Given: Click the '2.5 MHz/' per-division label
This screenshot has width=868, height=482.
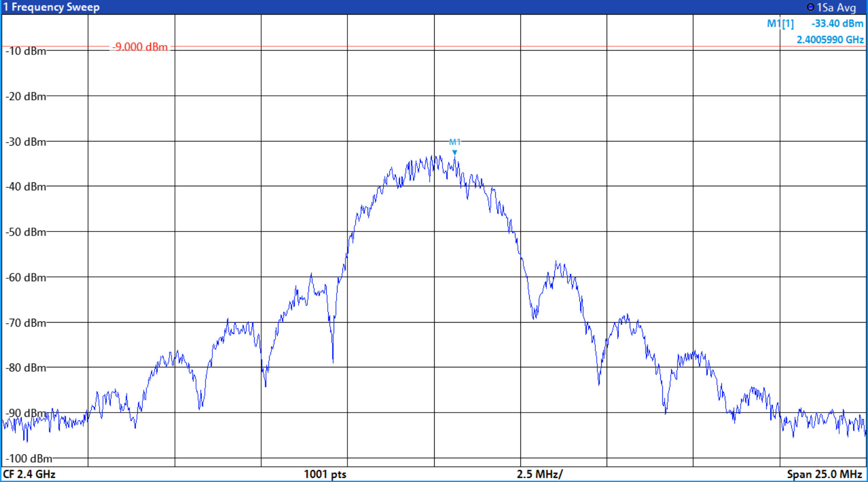Looking at the screenshot, I should (540, 474).
